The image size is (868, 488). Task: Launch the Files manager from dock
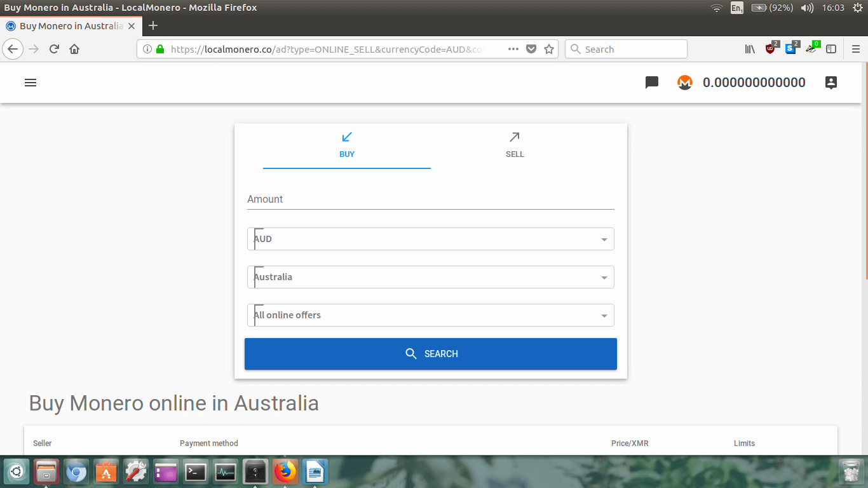pos(46,472)
